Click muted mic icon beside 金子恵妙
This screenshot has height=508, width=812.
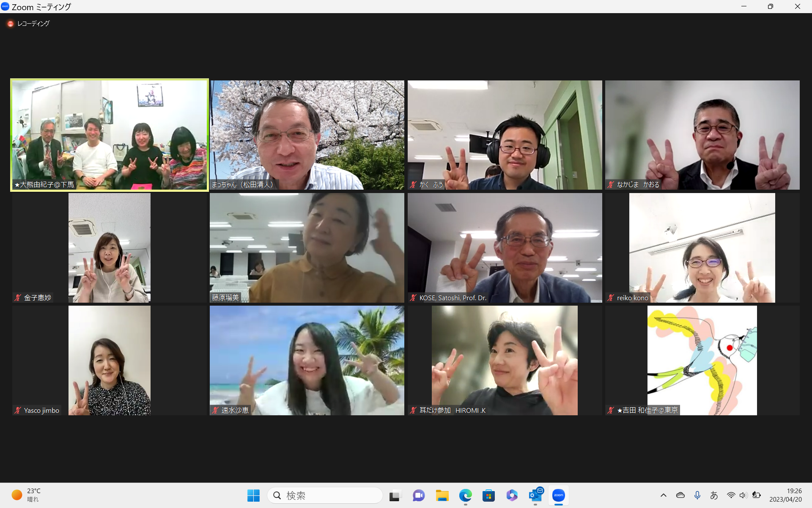pyautogui.click(x=18, y=298)
